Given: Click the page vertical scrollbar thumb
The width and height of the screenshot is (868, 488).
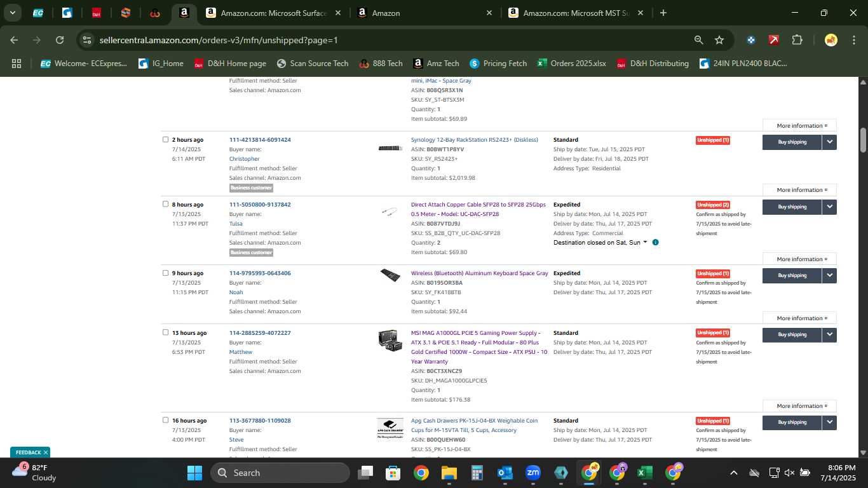Looking at the screenshot, I should coord(863,140).
